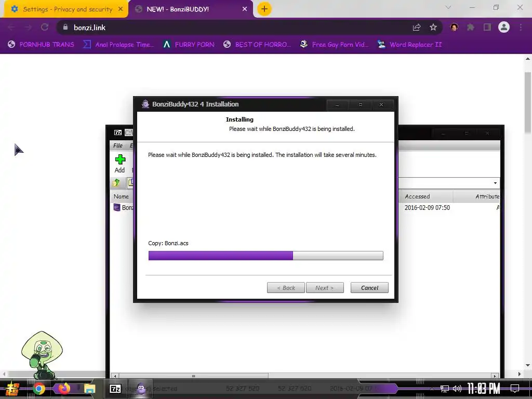Image resolution: width=532 pixels, height=399 pixels.
Task: Click the 11:03 PM taskbar clock
Action: click(484, 389)
